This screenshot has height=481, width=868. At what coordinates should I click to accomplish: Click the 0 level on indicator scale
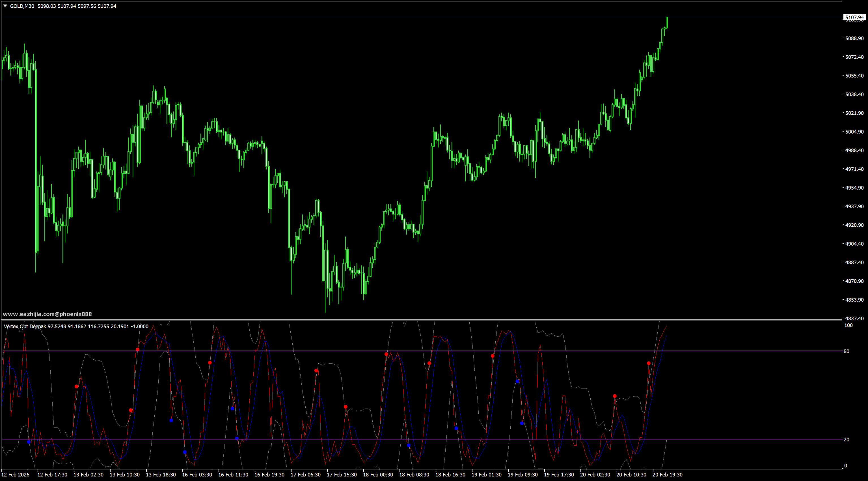pyautogui.click(x=845, y=466)
